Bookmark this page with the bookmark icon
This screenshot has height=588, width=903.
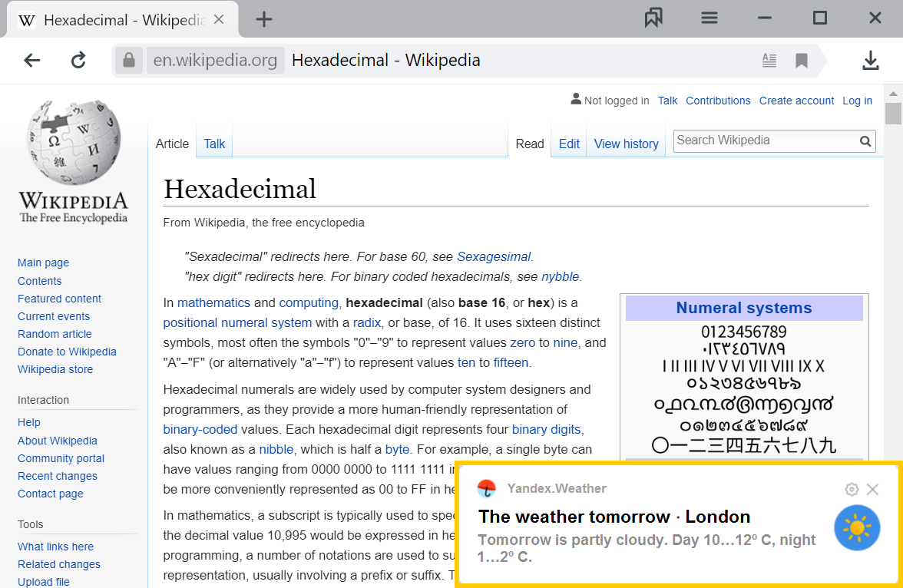click(x=802, y=60)
